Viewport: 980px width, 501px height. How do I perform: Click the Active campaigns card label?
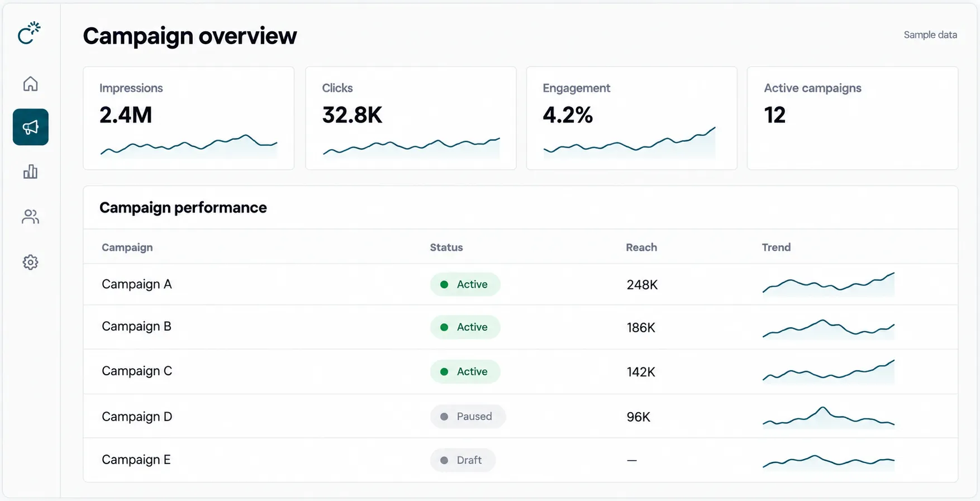tap(813, 88)
